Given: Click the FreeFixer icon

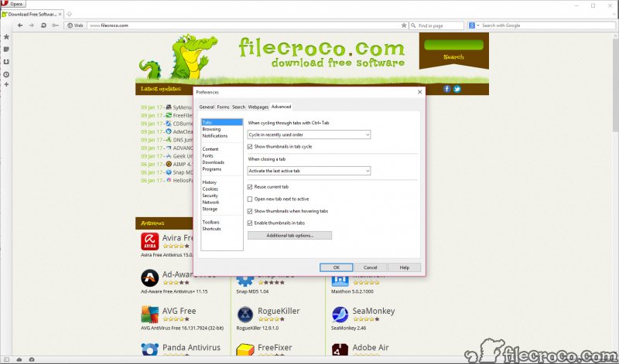Looking at the screenshot, I should tap(245, 349).
